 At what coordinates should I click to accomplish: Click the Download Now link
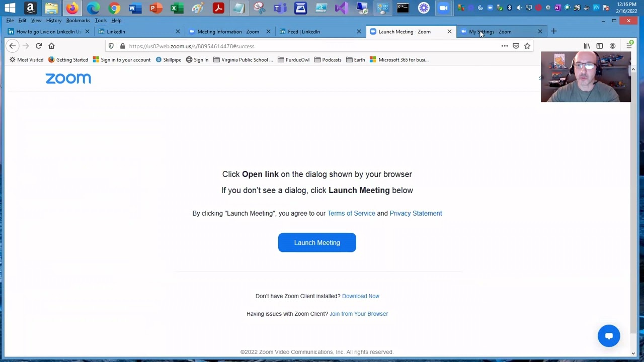(x=361, y=296)
